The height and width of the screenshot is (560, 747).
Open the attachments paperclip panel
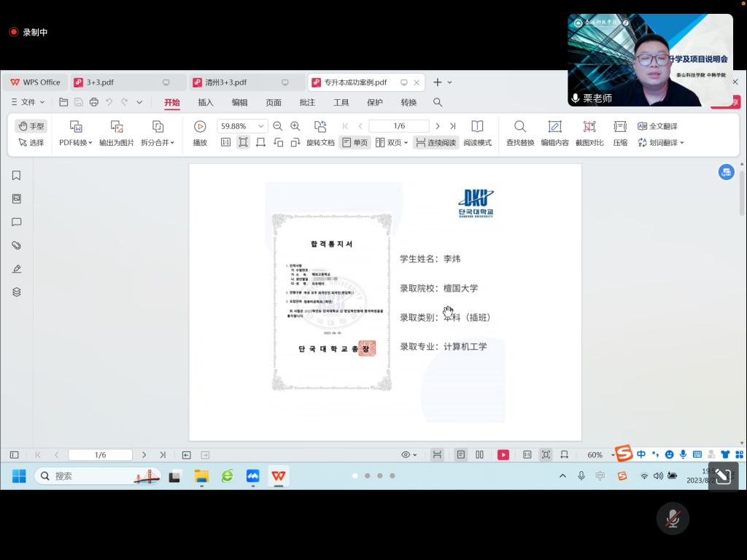pos(16,246)
